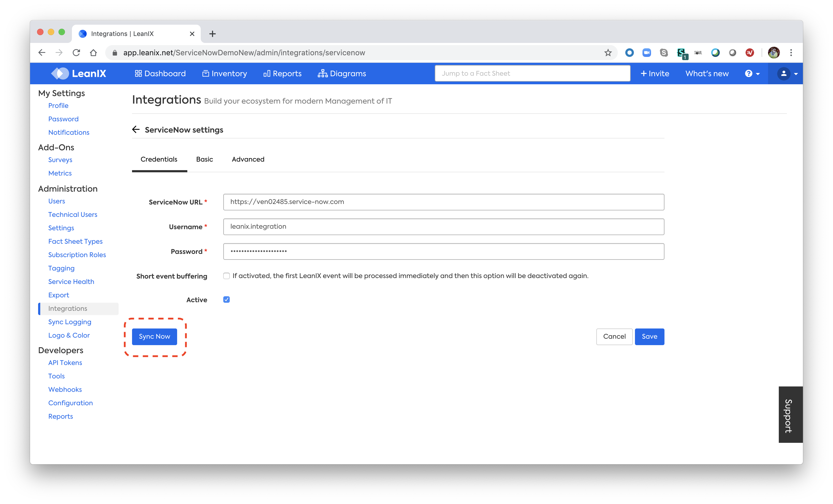Go back with the ServiceNow settings arrow
This screenshot has height=504, width=833.
[x=136, y=130]
